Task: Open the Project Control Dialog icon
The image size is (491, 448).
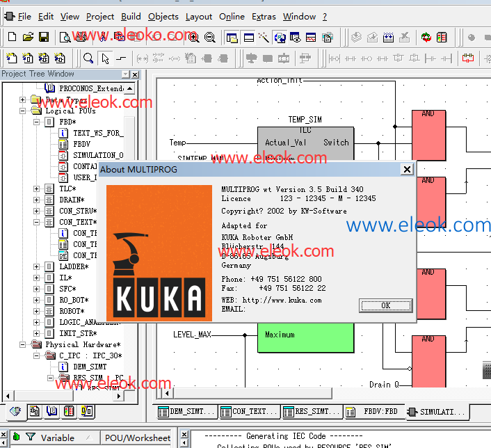Action: pos(442,38)
